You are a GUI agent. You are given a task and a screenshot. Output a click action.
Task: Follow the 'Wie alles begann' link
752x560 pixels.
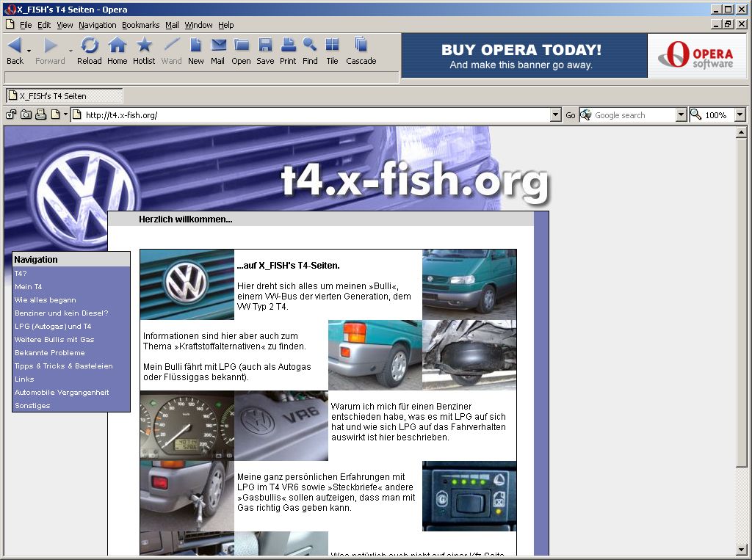click(45, 299)
